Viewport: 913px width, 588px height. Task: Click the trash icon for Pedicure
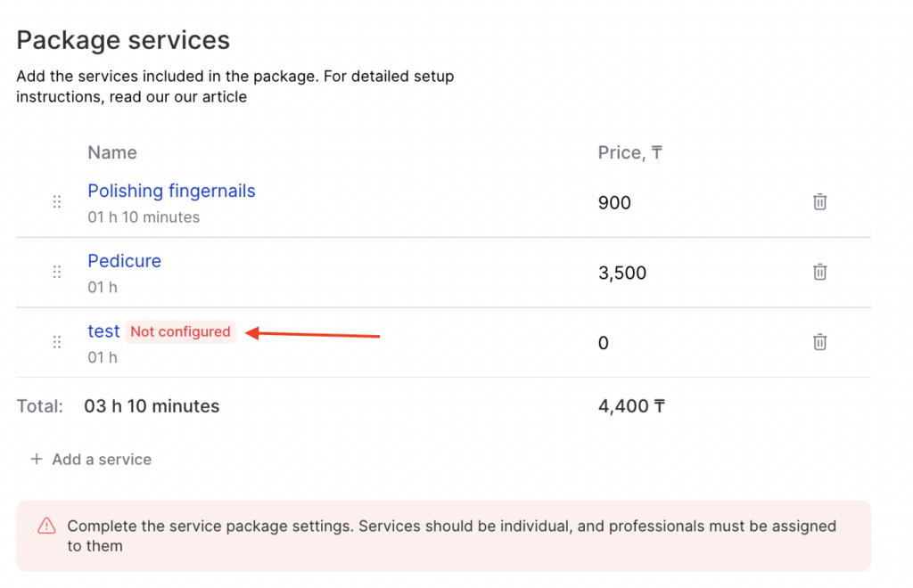(x=819, y=273)
